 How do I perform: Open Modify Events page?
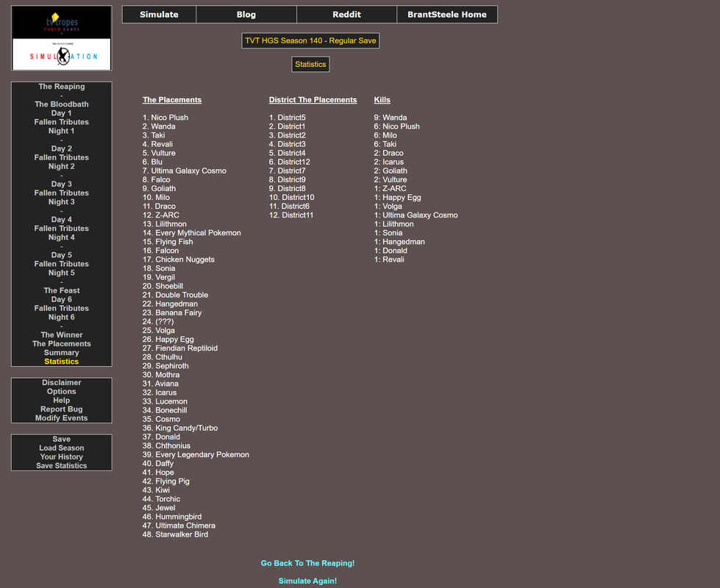62,417
